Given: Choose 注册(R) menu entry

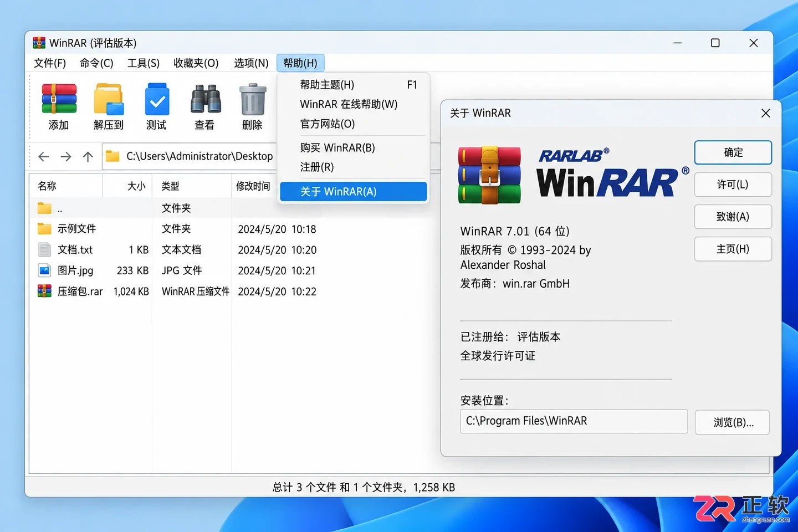Looking at the screenshot, I should (354, 167).
